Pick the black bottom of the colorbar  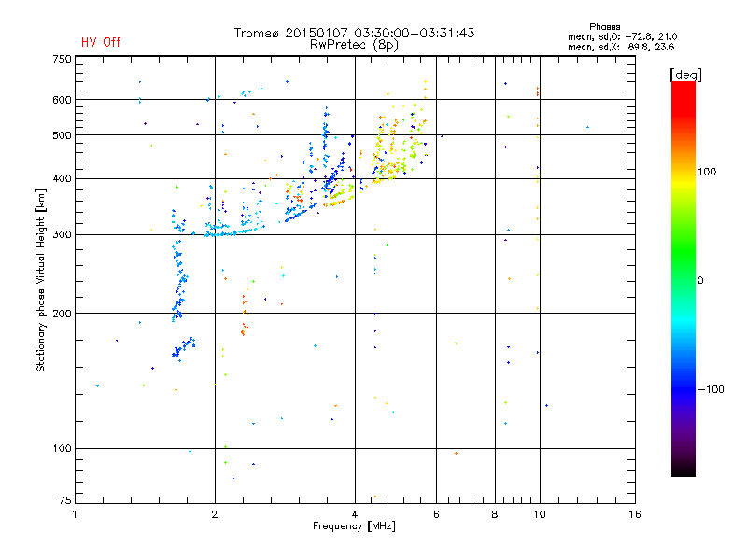[x=683, y=472]
